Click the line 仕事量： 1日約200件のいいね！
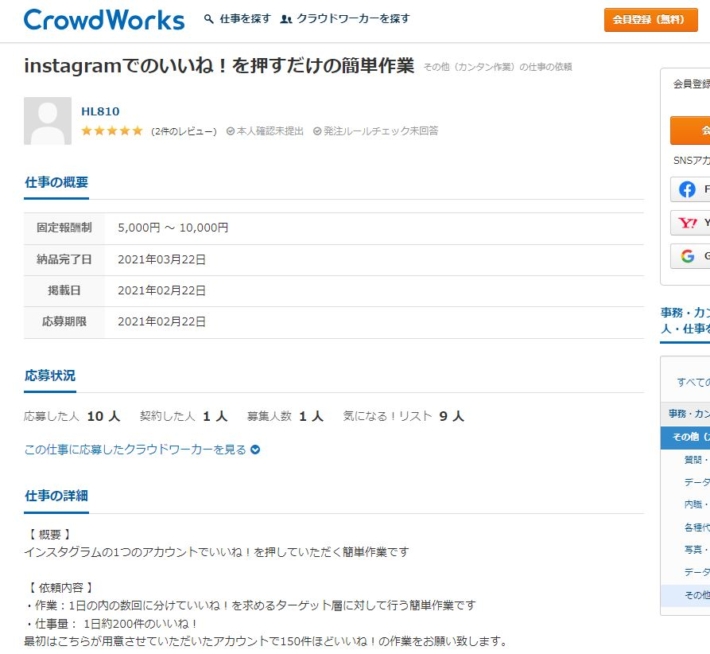This screenshot has height=654, width=710. coord(112,624)
